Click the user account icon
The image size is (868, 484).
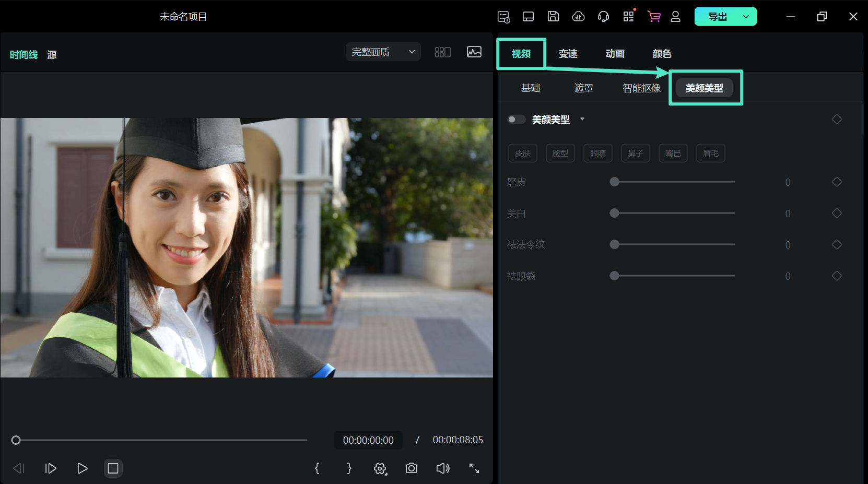[675, 17]
